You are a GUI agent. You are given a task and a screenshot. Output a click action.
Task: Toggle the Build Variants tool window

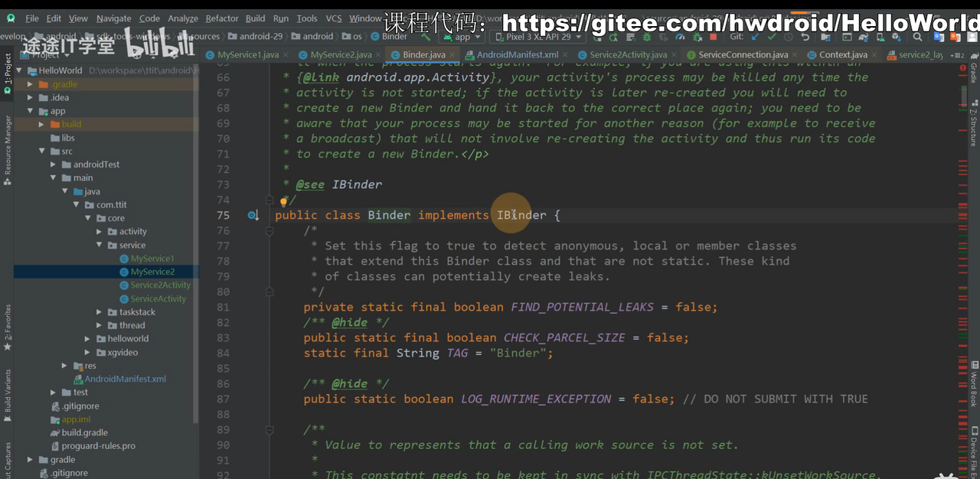click(x=8, y=396)
